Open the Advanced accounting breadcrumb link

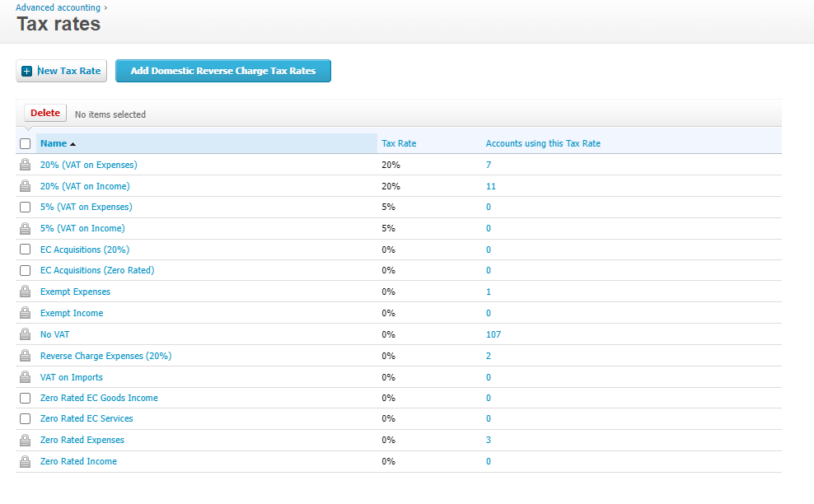tap(58, 7)
